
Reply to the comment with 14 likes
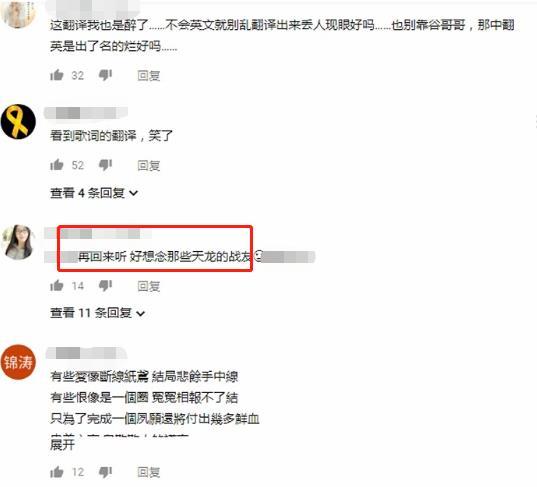pyautogui.click(x=149, y=286)
